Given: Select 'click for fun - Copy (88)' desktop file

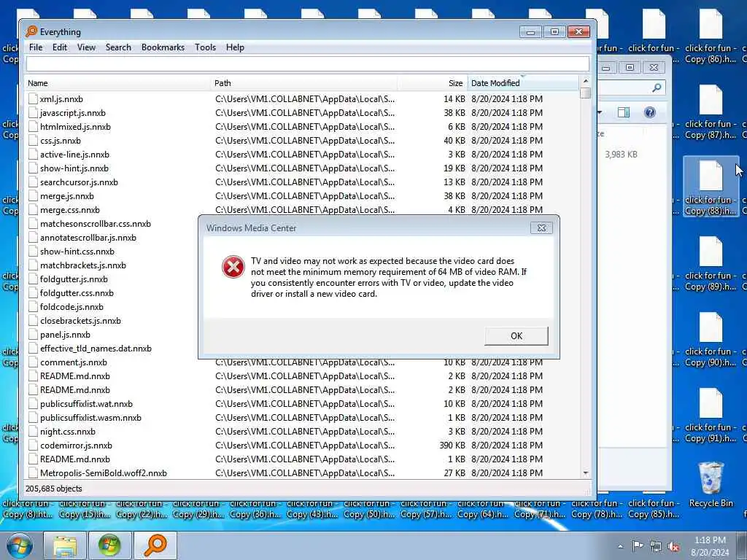Looking at the screenshot, I should click(711, 187).
